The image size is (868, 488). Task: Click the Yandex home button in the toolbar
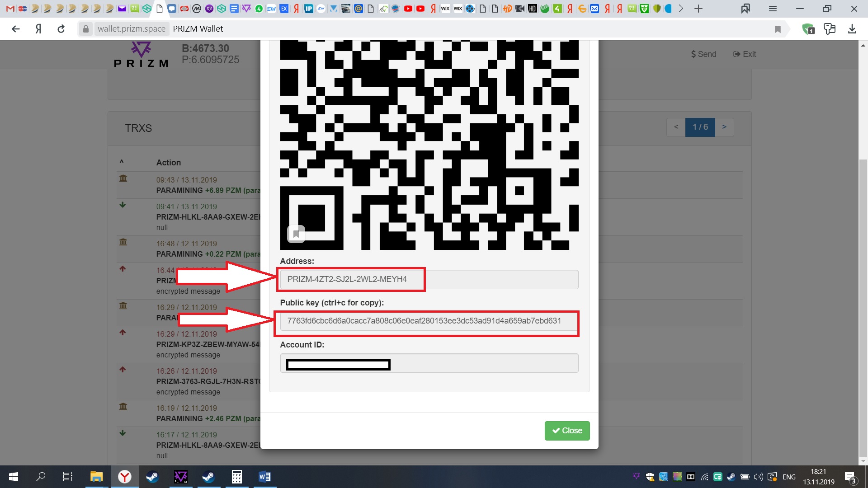point(38,29)
